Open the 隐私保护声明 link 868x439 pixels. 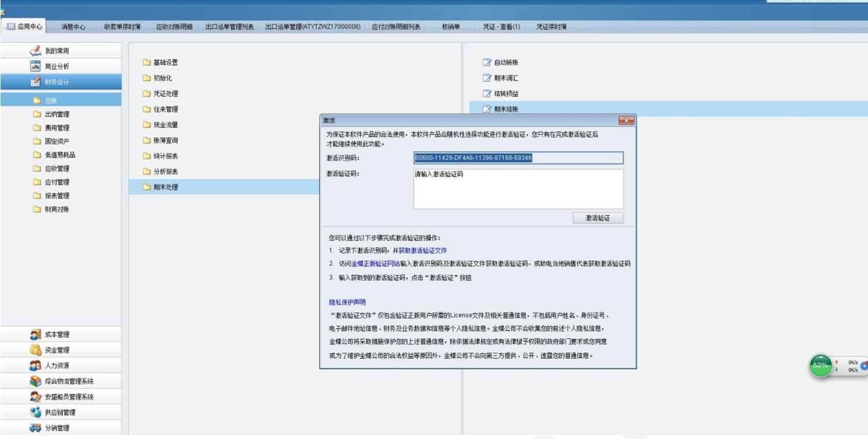click(347, 302)
